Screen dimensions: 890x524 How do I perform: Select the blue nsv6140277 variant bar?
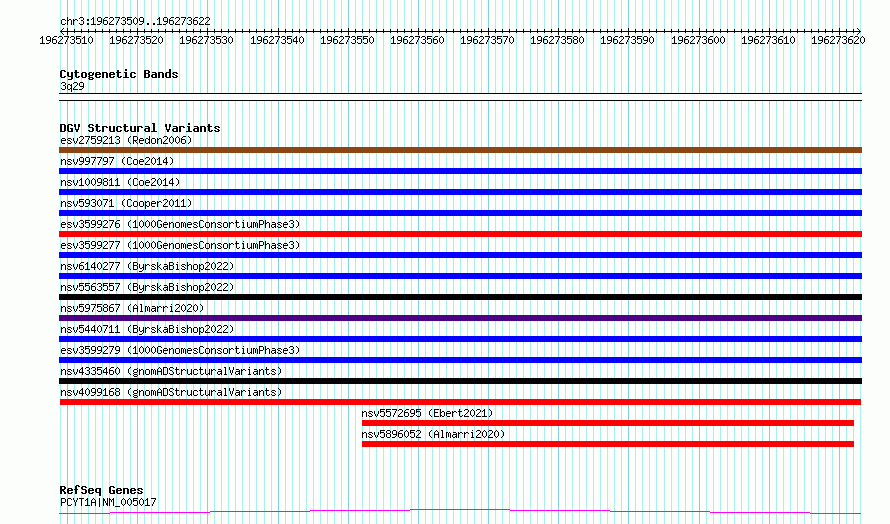[460, 276]
